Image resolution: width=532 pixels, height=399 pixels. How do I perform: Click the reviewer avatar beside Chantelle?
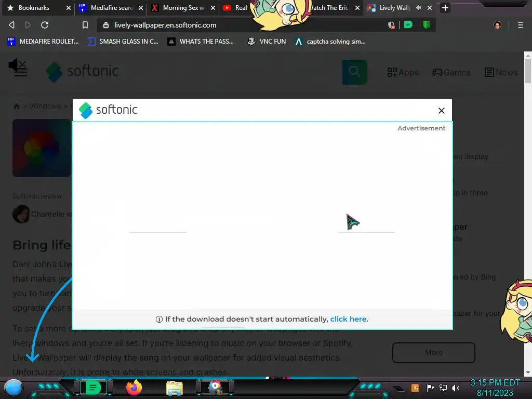[21, 214]
